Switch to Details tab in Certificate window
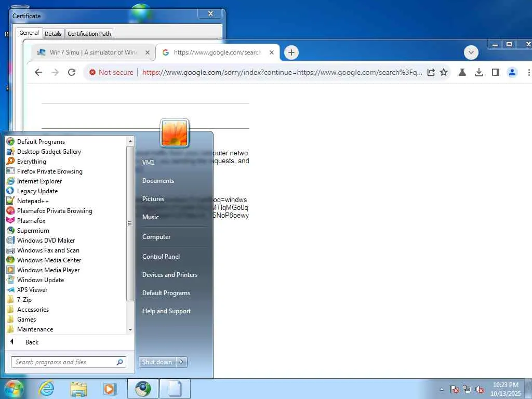 pyautogui.click(x=54, y=34)
